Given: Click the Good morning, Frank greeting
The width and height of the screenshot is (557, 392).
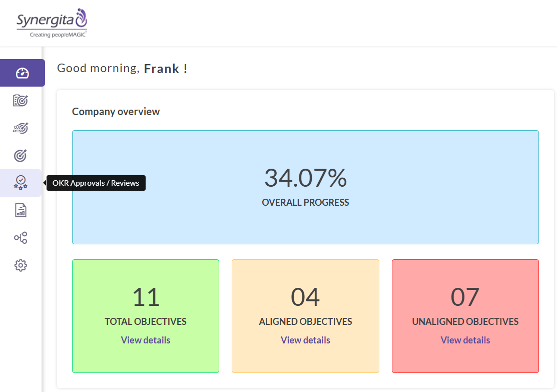Looking at the screenshot, I should tap(122, 68).
